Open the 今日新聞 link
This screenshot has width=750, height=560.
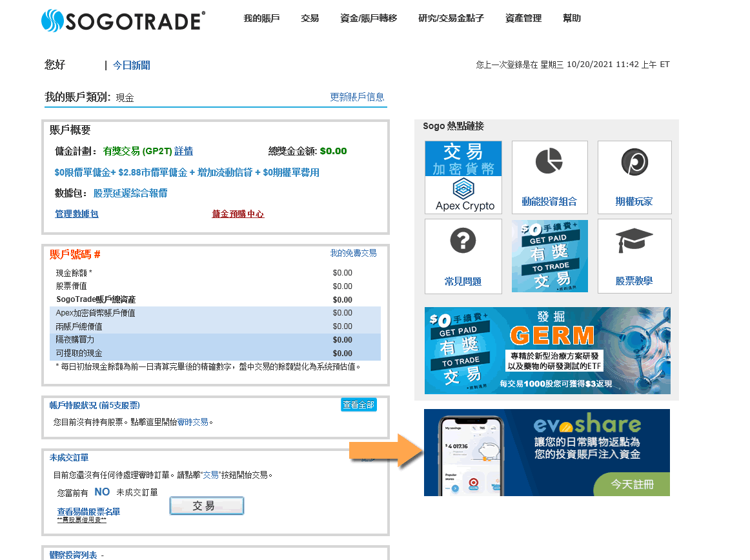pos(132,65)
